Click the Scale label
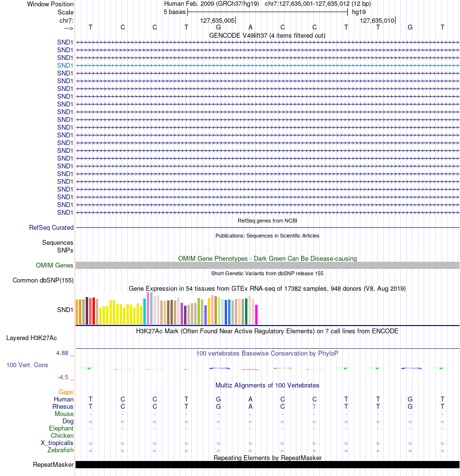Viewport: 460px width, 476px height. tap(66, 13)
